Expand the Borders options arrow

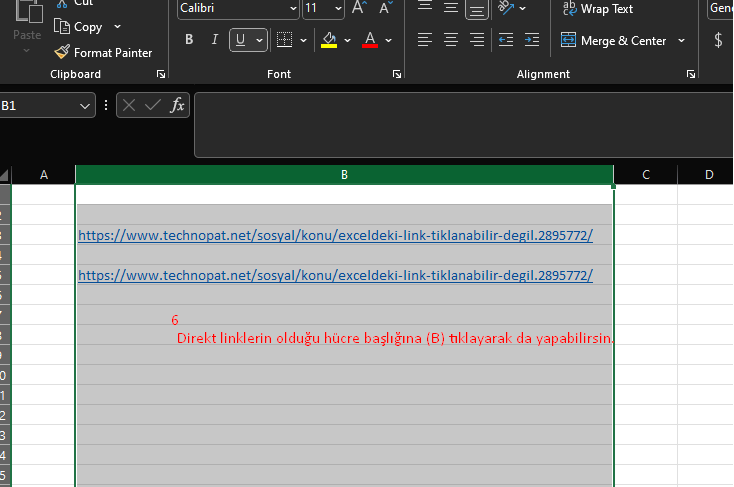(303, 40)
